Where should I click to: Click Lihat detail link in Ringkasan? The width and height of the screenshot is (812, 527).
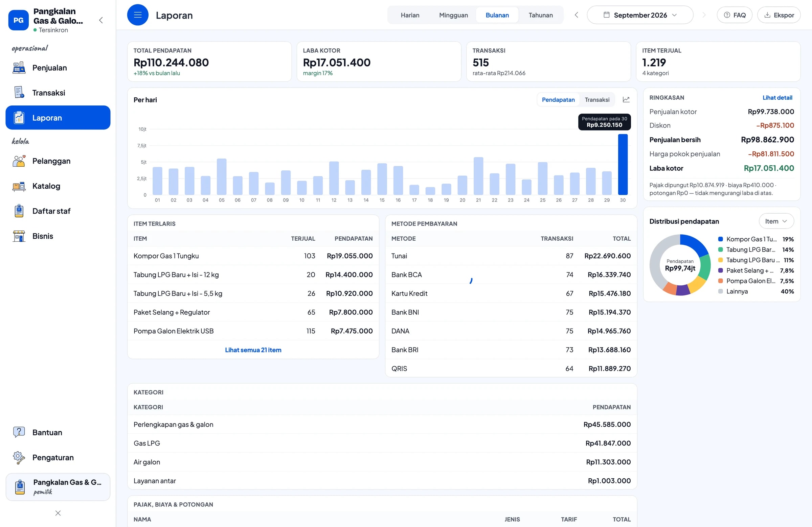tap(777, 97)
